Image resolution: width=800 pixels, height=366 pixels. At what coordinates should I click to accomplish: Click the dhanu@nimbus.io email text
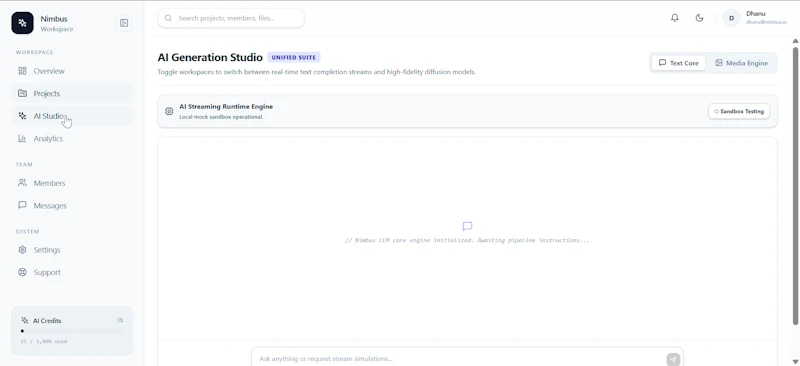point(766,22)
